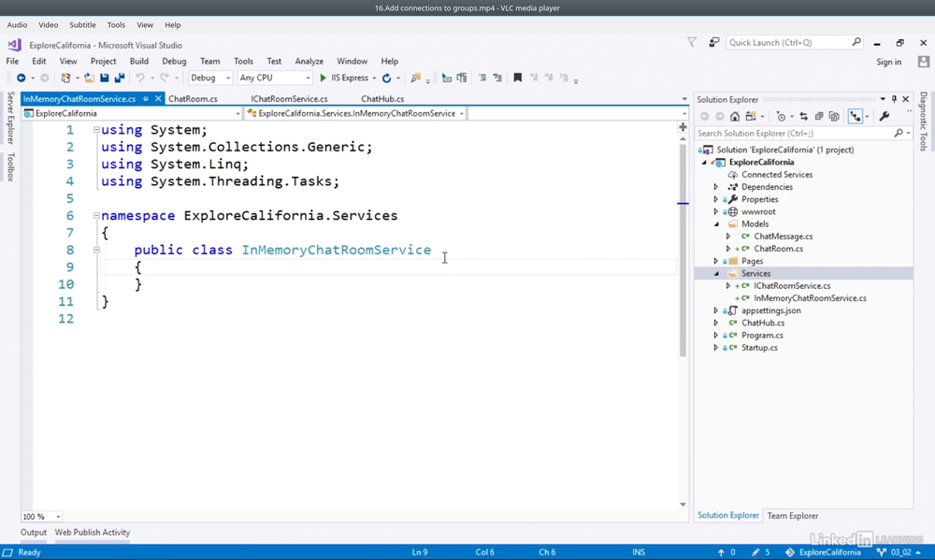Viewport: 935px width, 560px height.
Task: Start debugging with the IIS Express play icon
Action: point(324,79)
